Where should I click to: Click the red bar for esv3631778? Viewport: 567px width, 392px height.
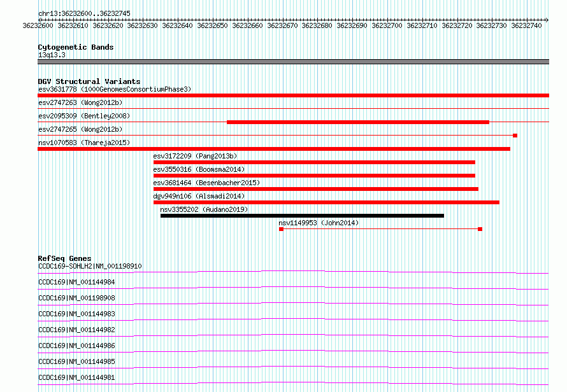coord(293,95)
